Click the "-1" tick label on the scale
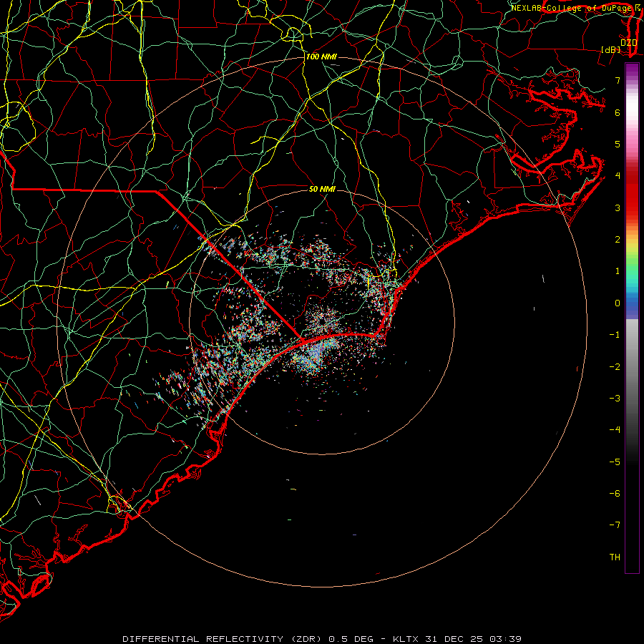The width and height of the screenshot is (644, 644). click(x=615, y=335)
